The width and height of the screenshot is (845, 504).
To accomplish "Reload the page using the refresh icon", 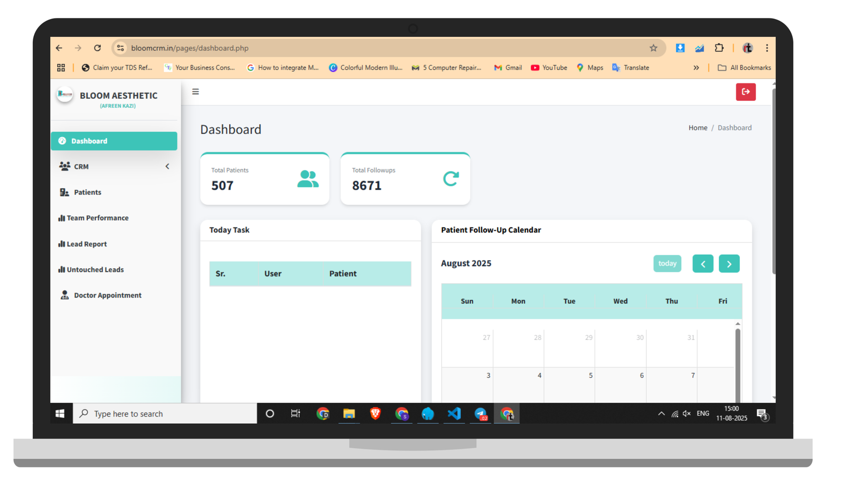I will click(x=97, y=48).
